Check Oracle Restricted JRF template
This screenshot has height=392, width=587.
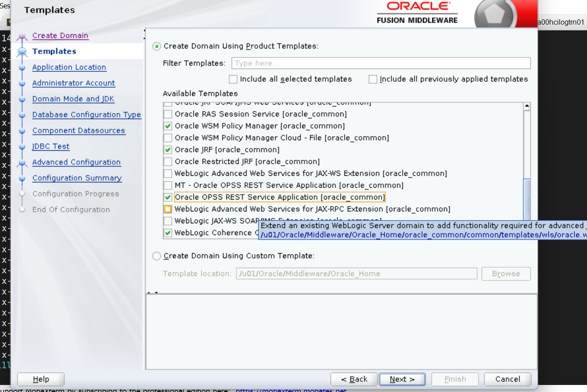168,162
